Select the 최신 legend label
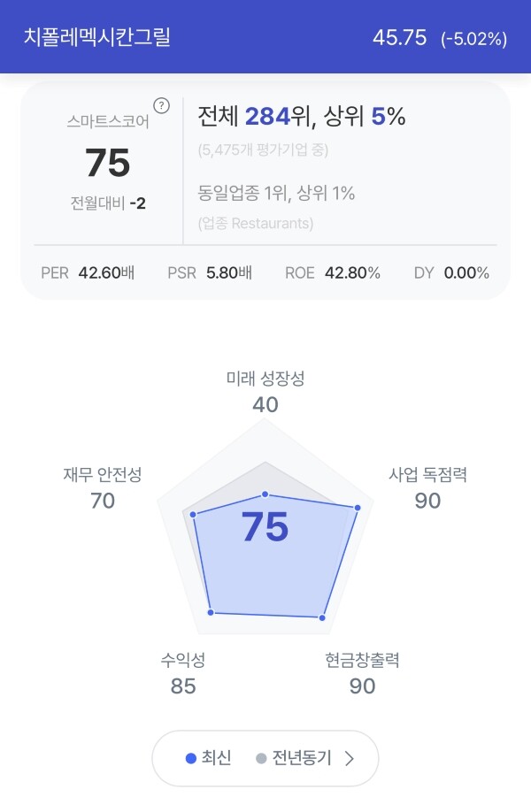The image size is (531, 812). [x=216, y=758]
